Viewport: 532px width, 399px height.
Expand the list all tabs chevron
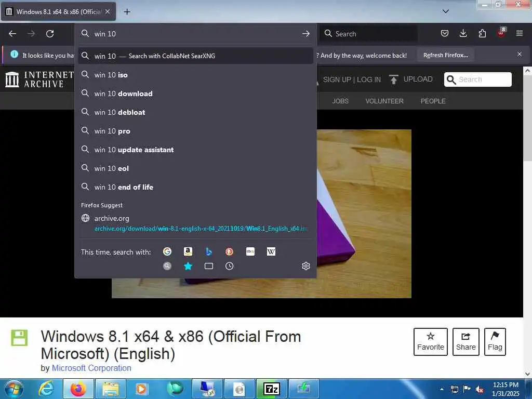pos(445,11)
